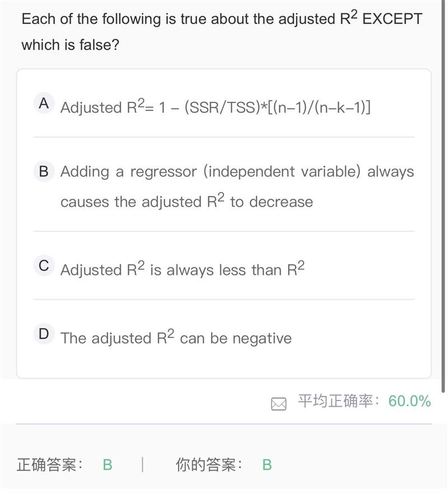Tap the green B after 你的答案
This screenshot has height=493, width=448.
[x=267, y=465]
